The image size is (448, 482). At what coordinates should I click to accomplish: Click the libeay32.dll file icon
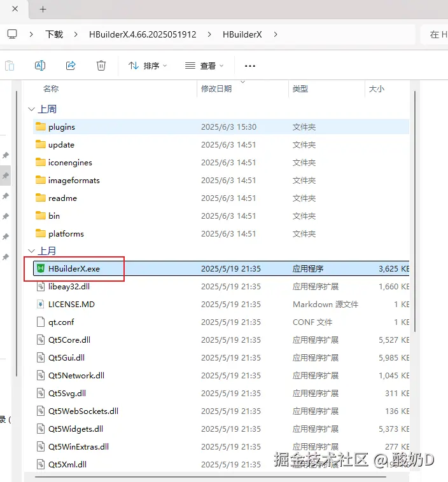[41, 287]
